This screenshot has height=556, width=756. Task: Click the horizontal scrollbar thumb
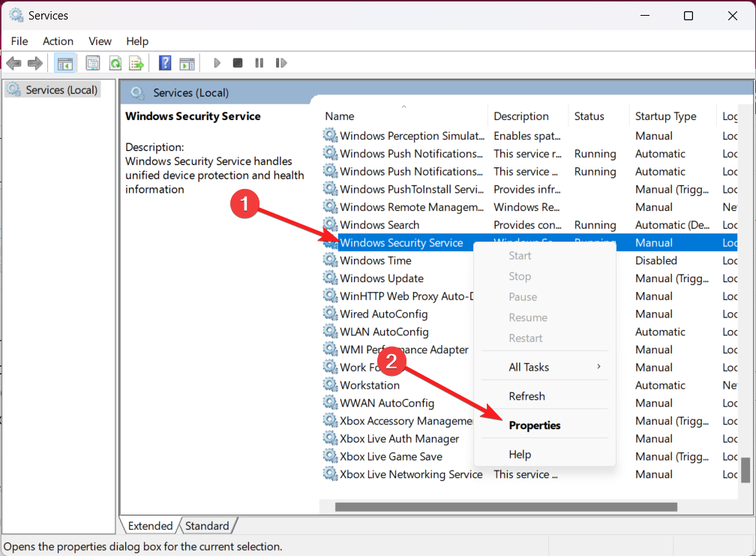505,506
